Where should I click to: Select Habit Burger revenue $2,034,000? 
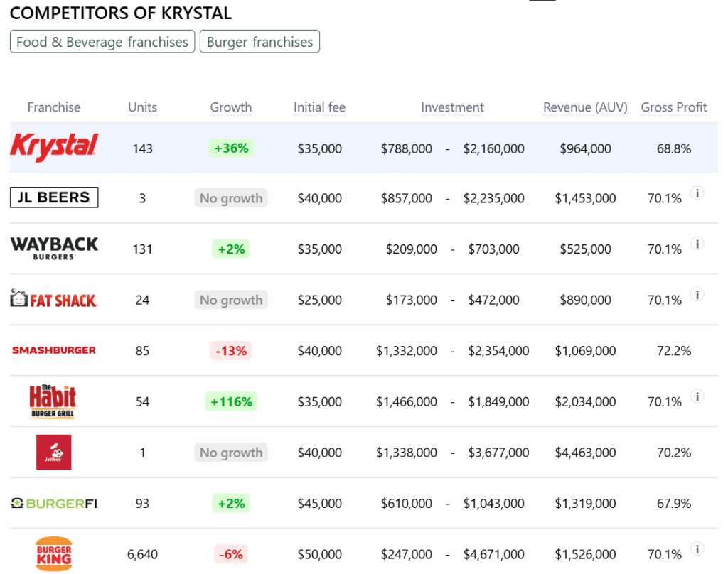586,401
